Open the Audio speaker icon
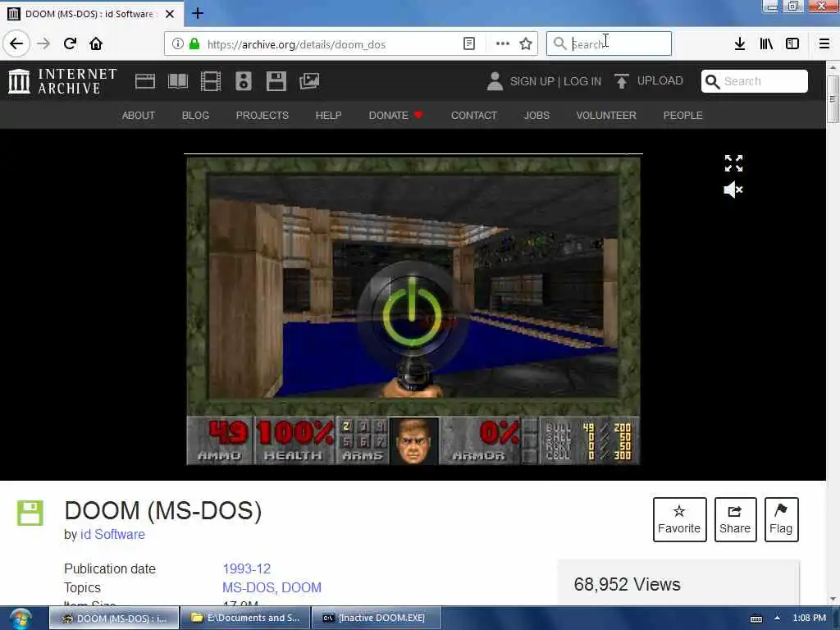The height and width of the screenshot is (630, 840). (x=243, y=81)
